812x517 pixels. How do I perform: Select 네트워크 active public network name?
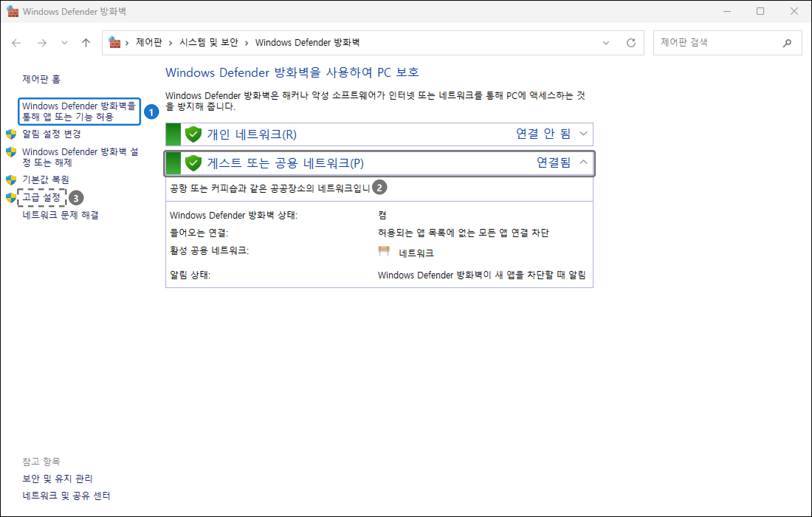click(x=416, y=253)
